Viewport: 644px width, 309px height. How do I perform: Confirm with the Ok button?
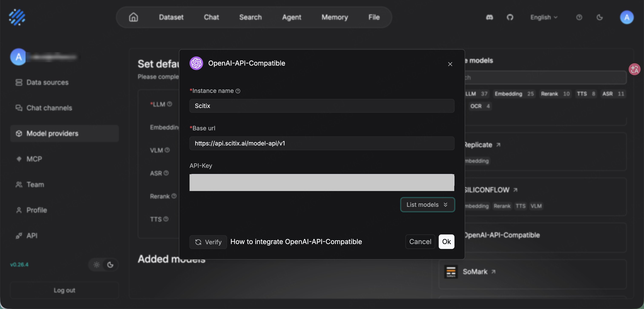447,241
